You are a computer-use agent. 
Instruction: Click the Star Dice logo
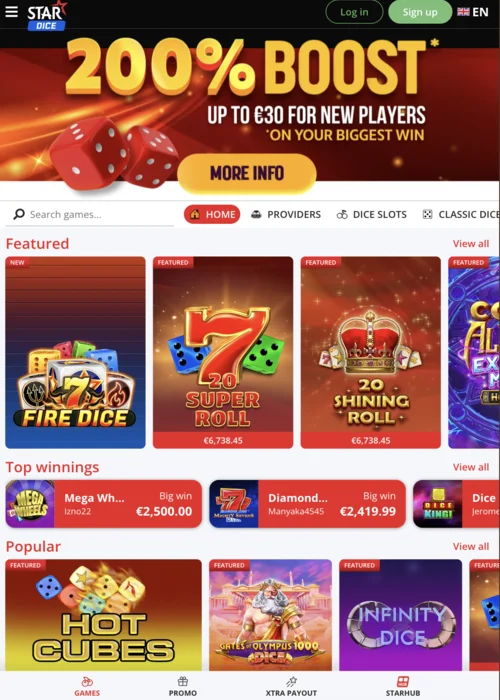tap(47, 16)
